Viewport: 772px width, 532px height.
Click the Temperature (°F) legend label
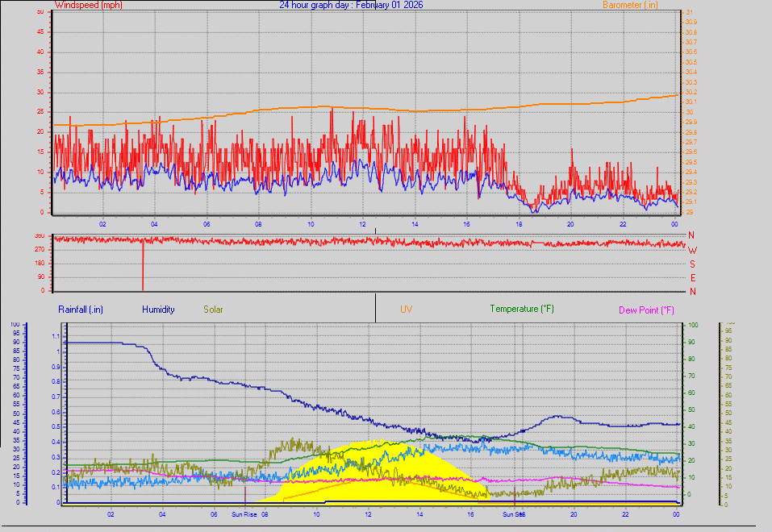(x=523, y=309)
